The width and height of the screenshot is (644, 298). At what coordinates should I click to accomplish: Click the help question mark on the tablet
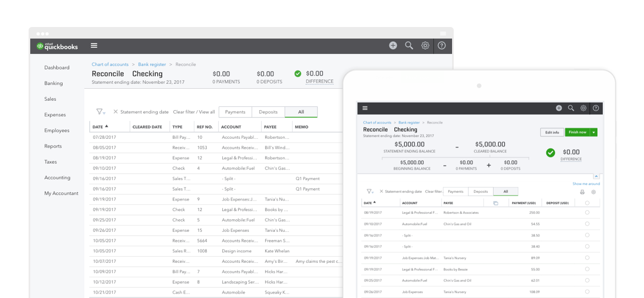pos(596,109)
